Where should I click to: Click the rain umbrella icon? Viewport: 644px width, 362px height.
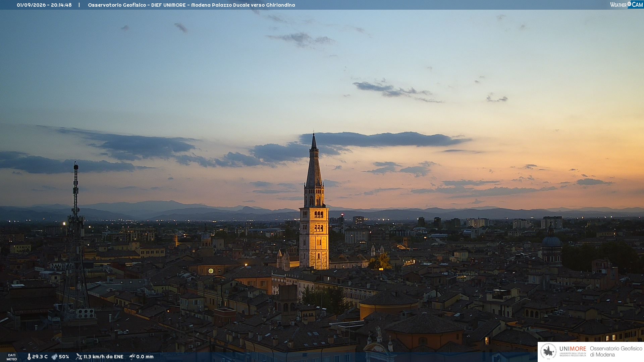[132, 357]
